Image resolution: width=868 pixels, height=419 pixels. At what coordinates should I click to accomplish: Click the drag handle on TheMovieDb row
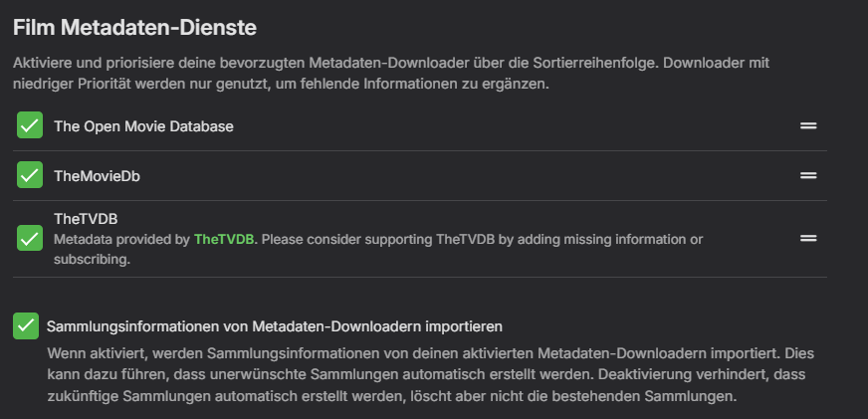[x=808, y=175]
